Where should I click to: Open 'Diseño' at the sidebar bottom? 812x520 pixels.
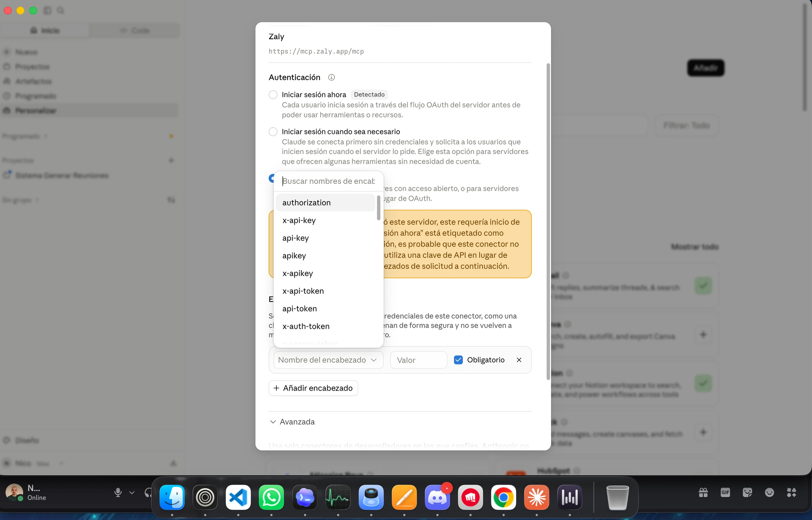click(x=89, y=440)
